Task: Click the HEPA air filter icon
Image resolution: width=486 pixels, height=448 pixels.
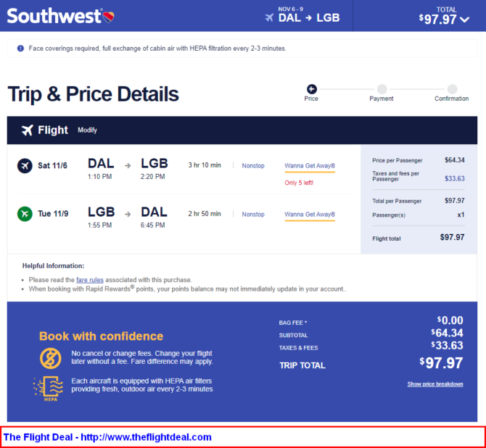Action: coord(49,389)
